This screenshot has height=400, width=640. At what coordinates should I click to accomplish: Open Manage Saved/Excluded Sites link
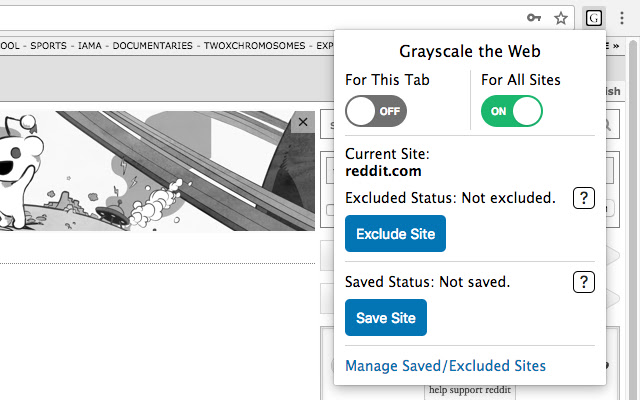pos(445,366)
